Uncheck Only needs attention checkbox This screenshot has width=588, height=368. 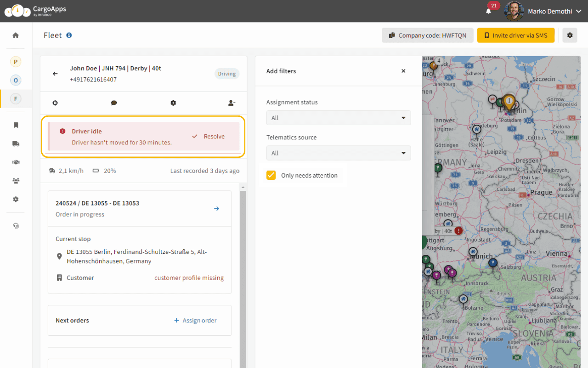pyautogui.click(x=271, y=175)
